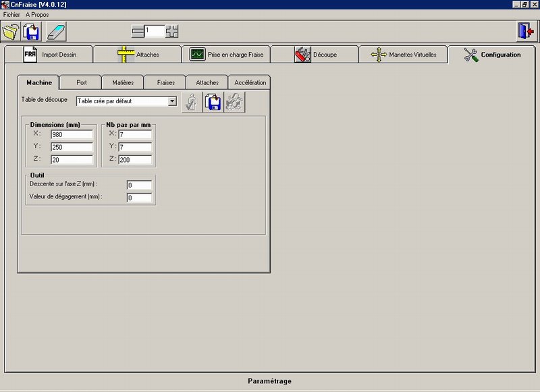The width and height of the screenshot is (540, 392).
Task: Click the Table de découpe label
Action: tap(45, 99)
